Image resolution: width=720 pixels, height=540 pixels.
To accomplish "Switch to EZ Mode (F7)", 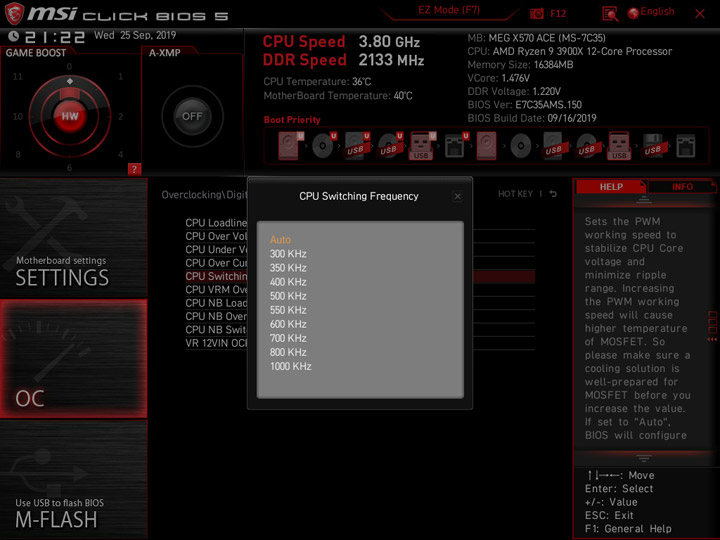I will pos(449,10).
